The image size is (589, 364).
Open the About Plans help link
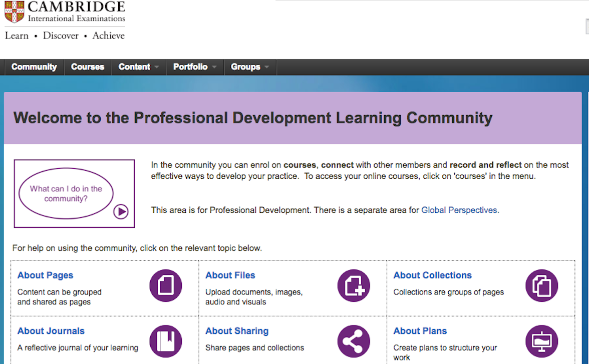click(420, 331)
